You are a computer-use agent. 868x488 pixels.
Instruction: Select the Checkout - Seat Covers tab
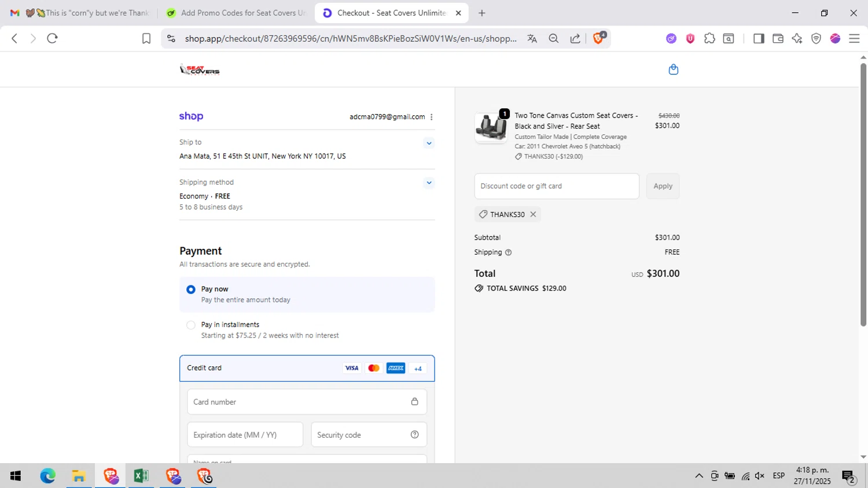(392, 13)
